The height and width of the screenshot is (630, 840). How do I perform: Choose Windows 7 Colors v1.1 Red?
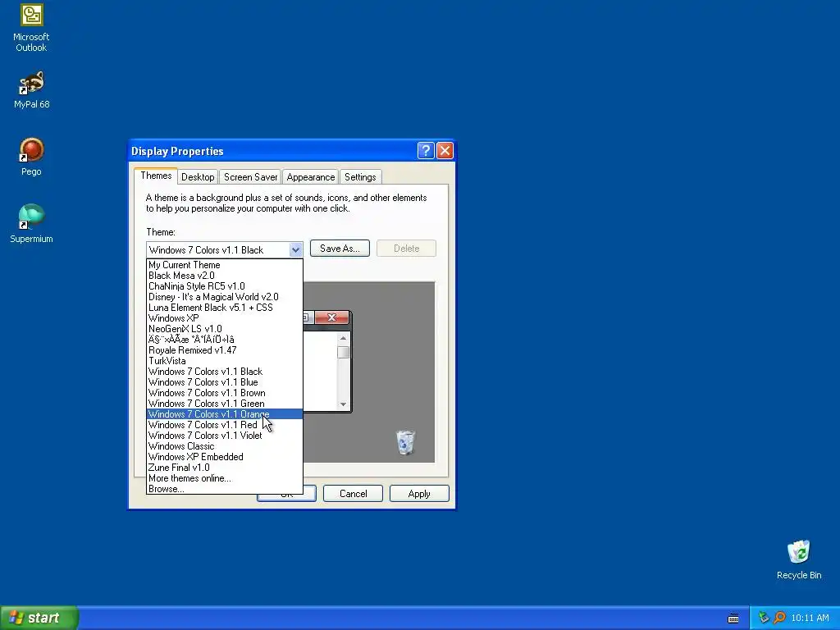(225, 425)
